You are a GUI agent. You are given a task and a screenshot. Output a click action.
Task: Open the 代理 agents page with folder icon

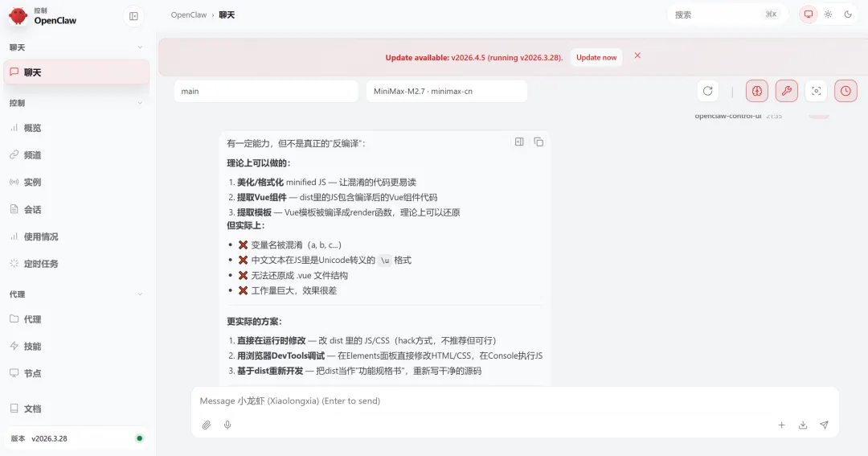click(x=76, y=319)
